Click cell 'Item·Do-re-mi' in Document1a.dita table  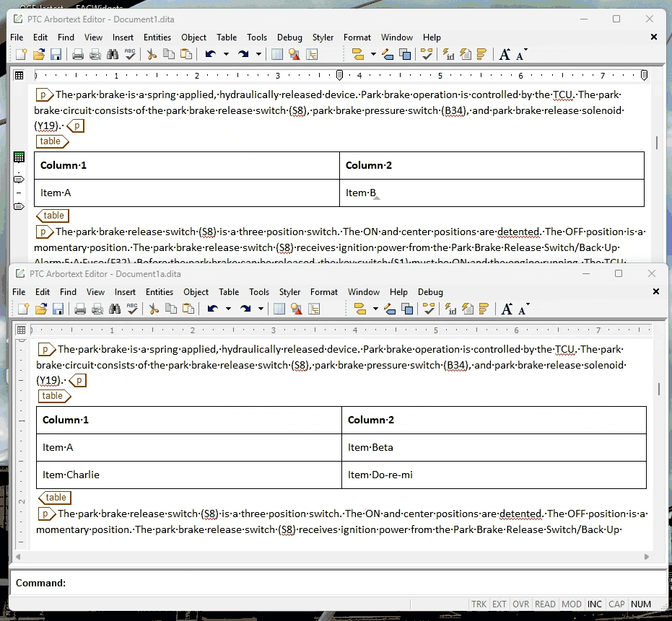(x=494, y=475)
